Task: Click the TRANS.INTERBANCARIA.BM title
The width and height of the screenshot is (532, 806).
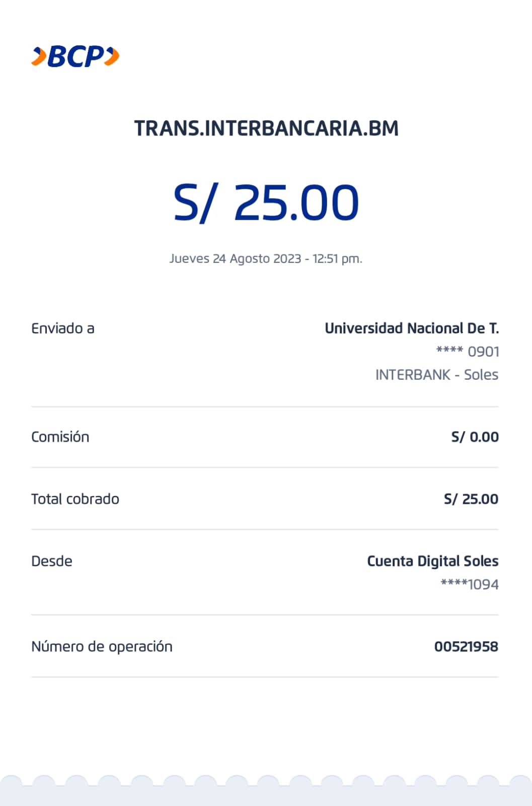Action: 266,128
